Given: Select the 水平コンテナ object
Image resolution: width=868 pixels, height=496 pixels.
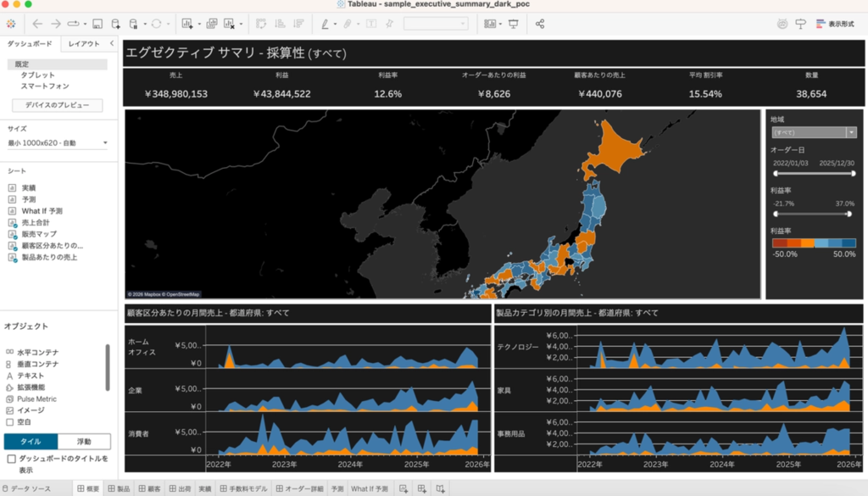Looking at the screenshot, I should 37,352.
